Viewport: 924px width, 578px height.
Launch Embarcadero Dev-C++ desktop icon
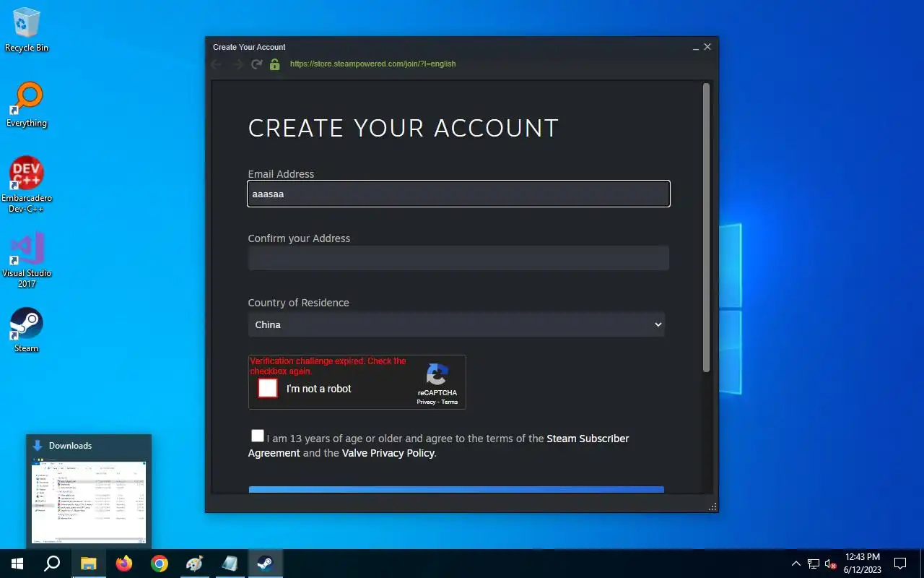[27, 185]
